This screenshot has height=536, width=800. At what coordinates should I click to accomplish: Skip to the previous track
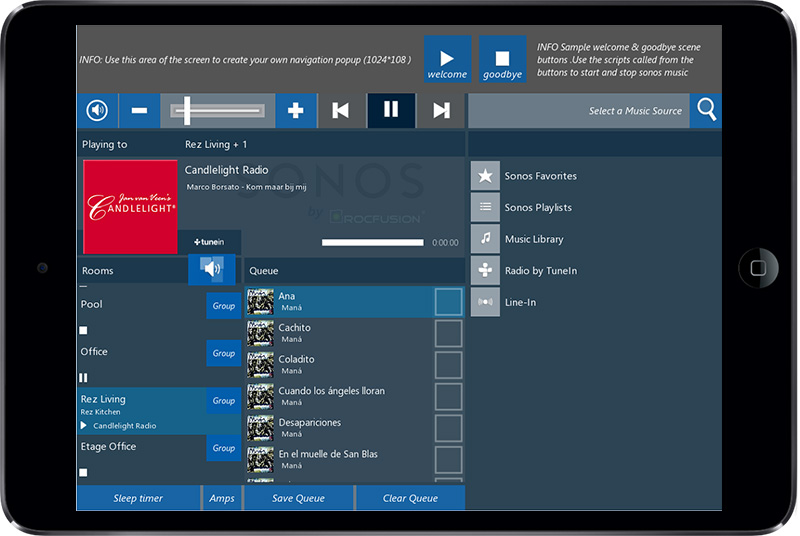341,111
